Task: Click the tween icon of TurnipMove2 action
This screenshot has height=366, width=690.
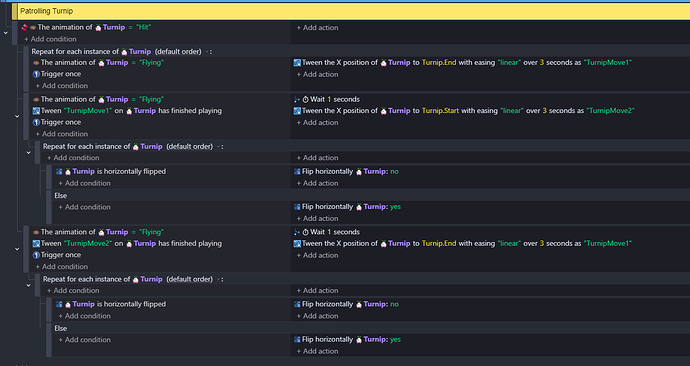Action: [297, 111]
